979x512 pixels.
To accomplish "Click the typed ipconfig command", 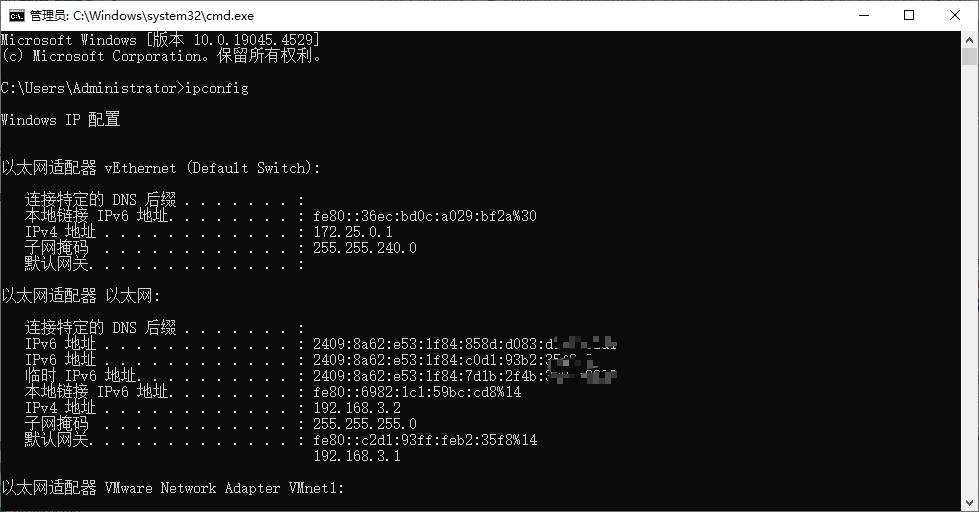I will click(217, 88).
